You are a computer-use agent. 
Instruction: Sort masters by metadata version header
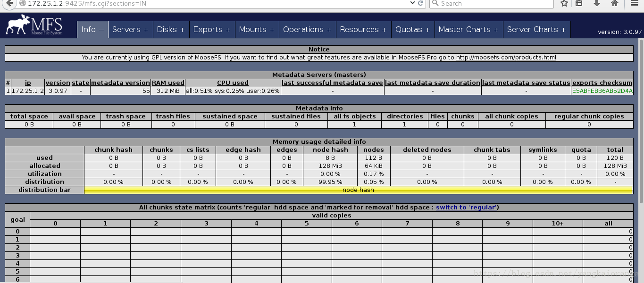click(x=120, y=83)
